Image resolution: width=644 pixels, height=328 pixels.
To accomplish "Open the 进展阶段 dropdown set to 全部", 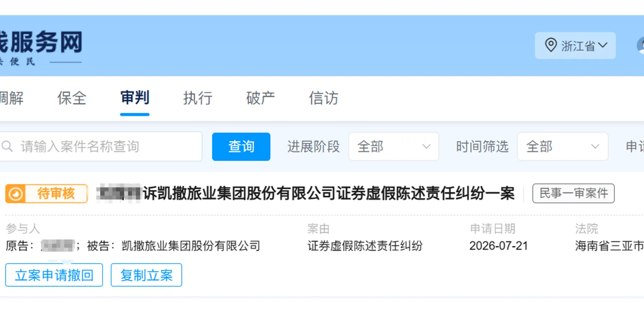I will [394, 146].
